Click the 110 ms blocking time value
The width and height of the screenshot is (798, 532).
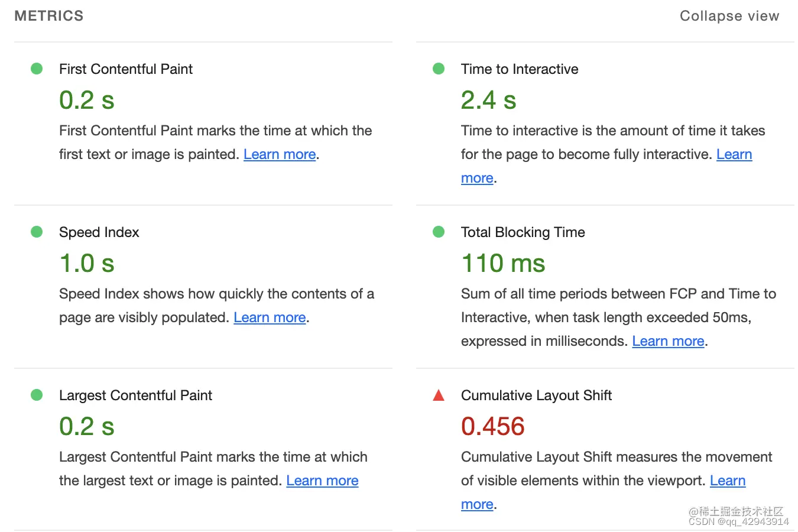click(503, 263)
